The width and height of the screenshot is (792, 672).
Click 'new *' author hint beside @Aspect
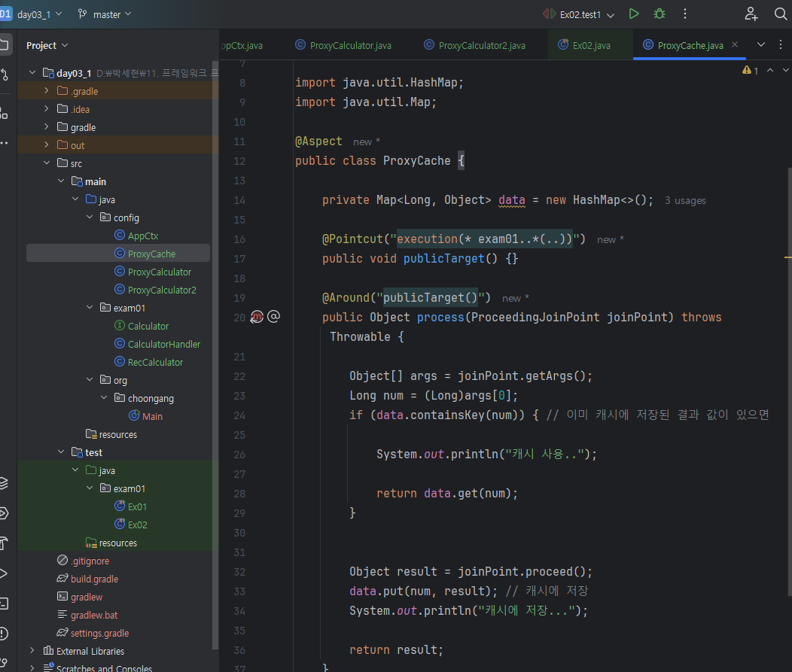click(366, 142)
